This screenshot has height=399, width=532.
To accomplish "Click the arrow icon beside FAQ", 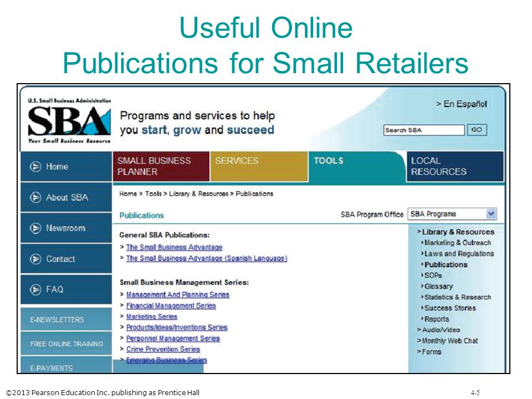I will click(35, 289).
